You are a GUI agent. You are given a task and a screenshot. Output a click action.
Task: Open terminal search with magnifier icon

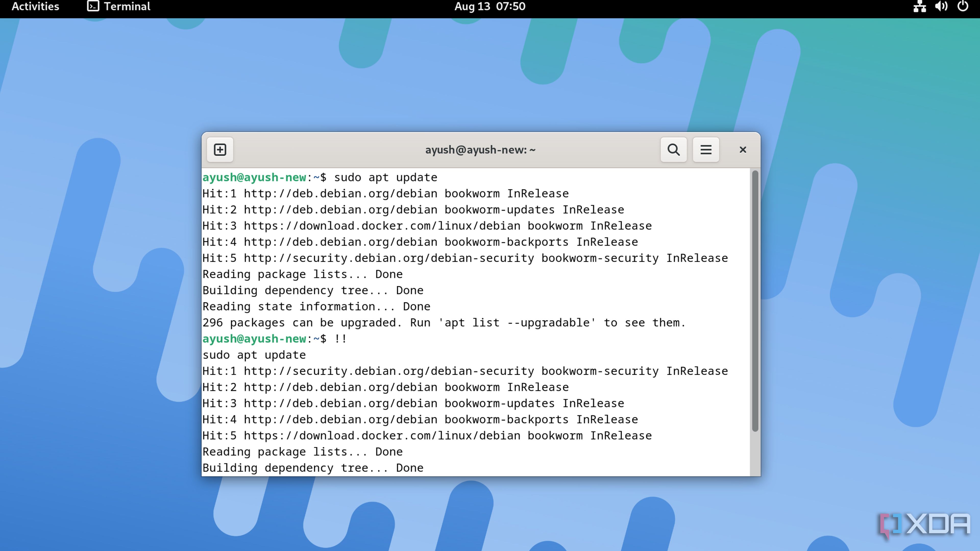[673, 149]
